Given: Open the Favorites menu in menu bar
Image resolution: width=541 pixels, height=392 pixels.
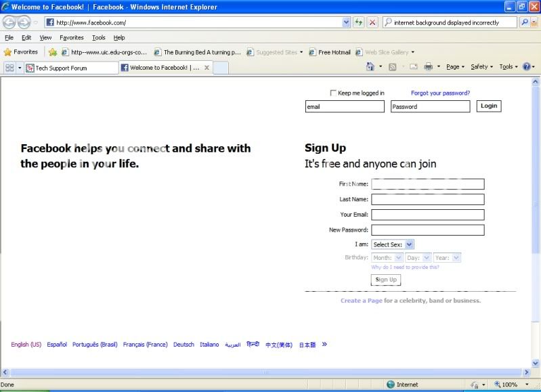Looking at the screenshot, I should (x=71, y=38).
